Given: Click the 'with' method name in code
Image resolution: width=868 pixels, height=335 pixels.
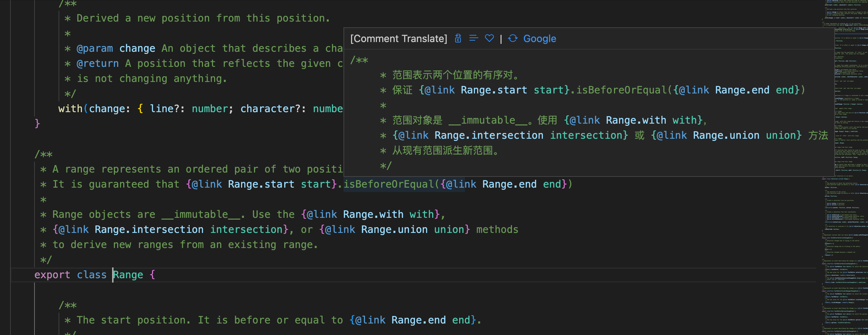Looking at the screenshot, I should tap(70, 109).
